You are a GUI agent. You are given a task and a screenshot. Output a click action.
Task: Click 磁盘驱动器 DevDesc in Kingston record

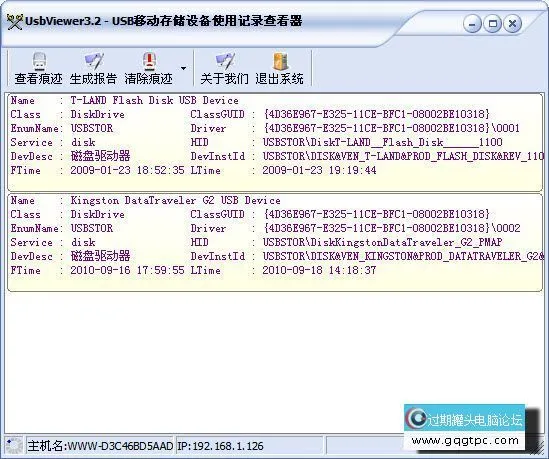point(100,256)
